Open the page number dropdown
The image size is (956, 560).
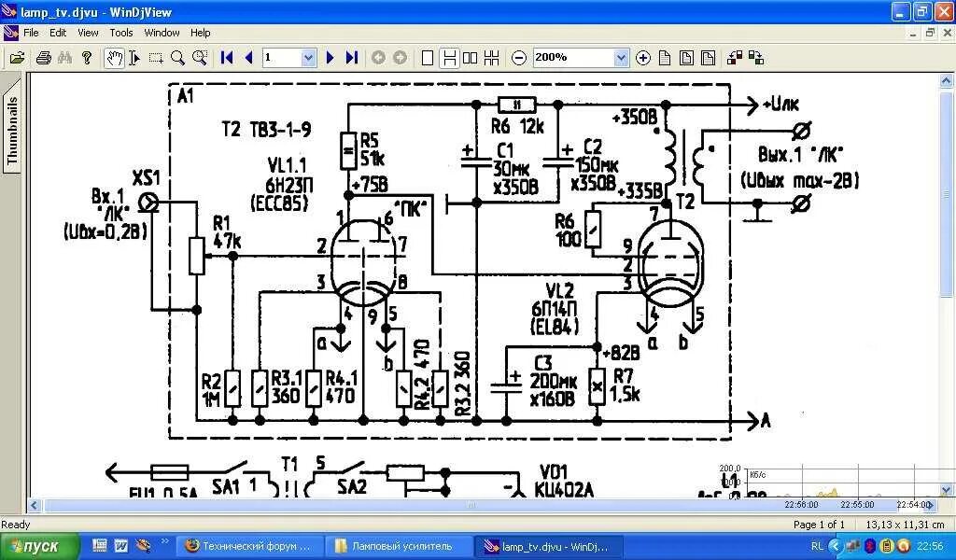(308, 58)
